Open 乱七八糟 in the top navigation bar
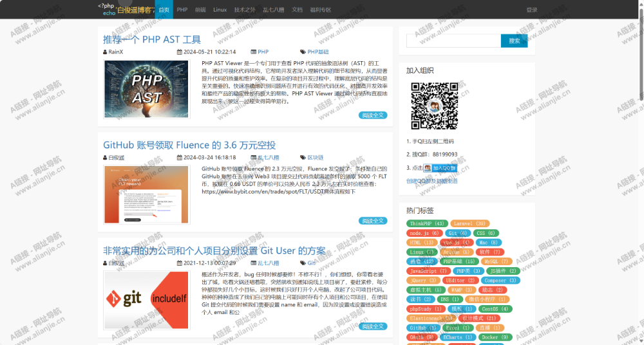 tap(274, 10)
